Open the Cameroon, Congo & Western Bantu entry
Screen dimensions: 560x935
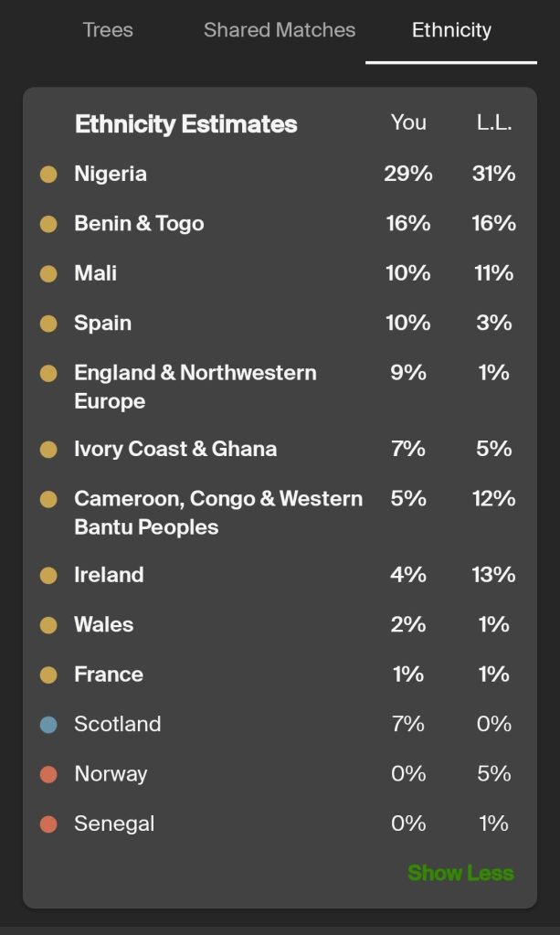(218, 513)
